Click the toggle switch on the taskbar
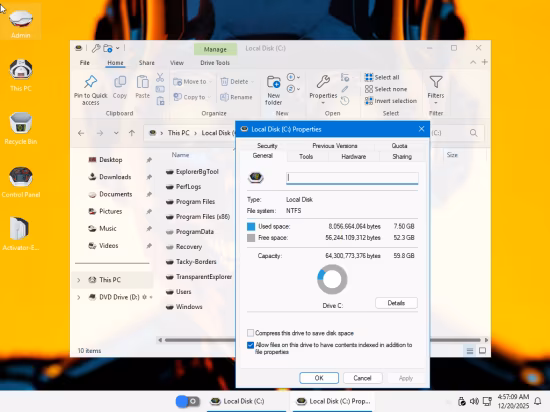Image resolution: width=550 pixels, height=412 pixels. (187, 401)
